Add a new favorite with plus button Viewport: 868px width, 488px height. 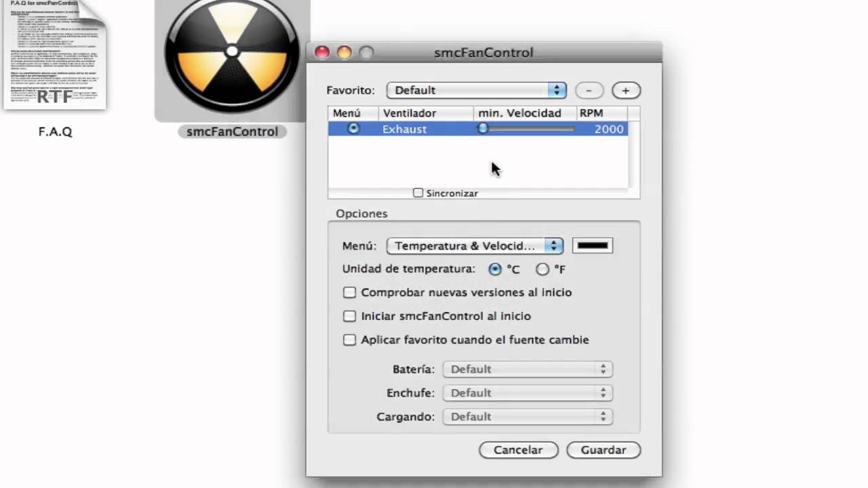[x=626, y=90]
